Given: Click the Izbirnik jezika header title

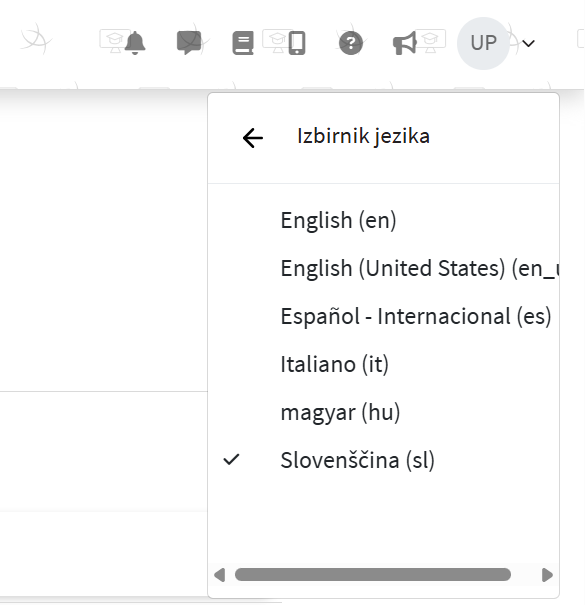Looking at the screenshot, I should tap(363, 136).
